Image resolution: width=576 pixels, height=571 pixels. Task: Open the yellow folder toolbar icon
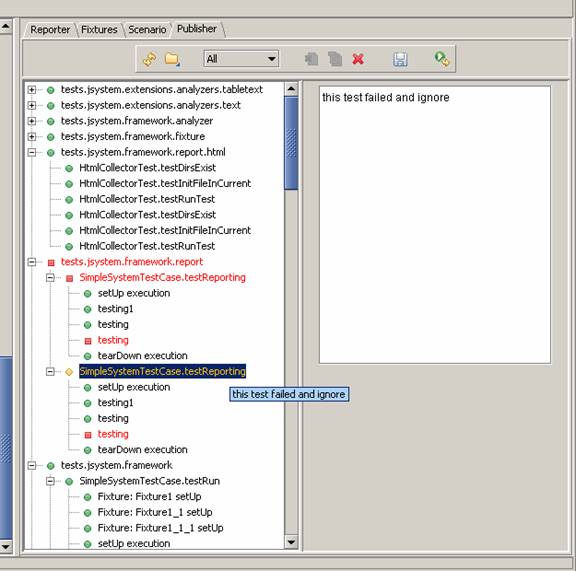coord(172,59)
